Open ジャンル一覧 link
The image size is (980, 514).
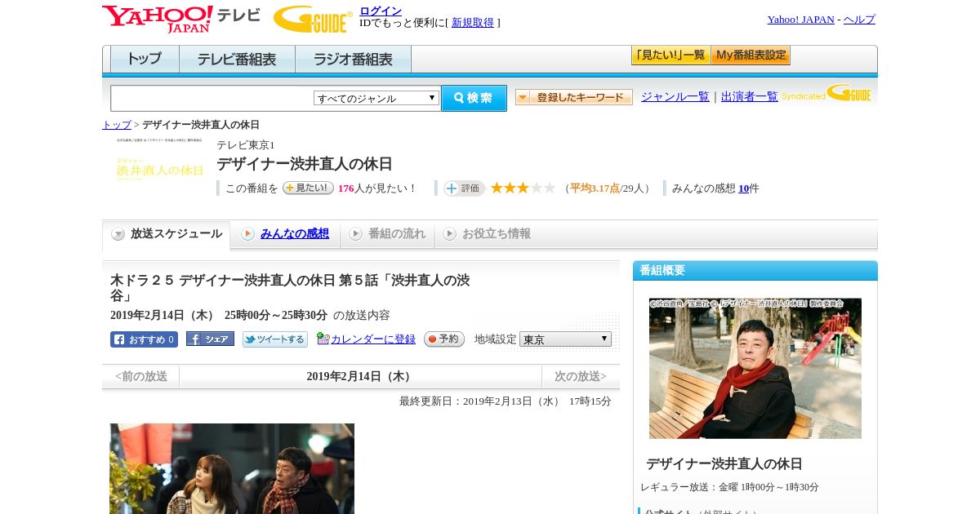(x=675, y=97)
